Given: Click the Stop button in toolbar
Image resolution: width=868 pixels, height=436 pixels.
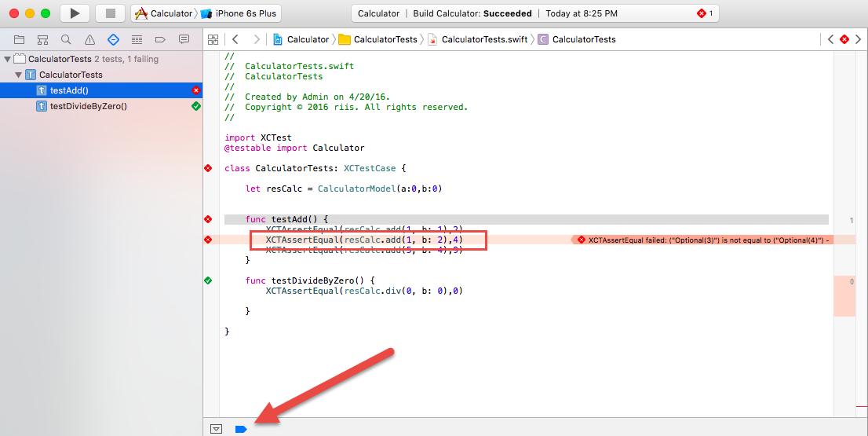Looking at the screenshot, I should (110, 13).
